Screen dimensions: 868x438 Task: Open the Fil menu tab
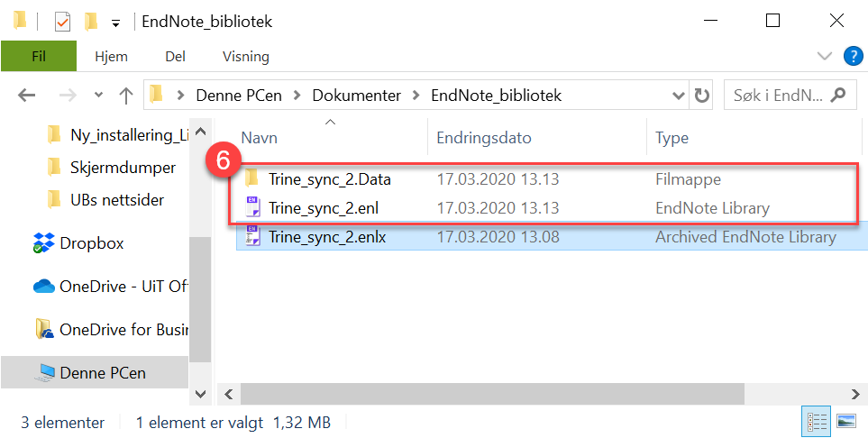tap(38, 56)
